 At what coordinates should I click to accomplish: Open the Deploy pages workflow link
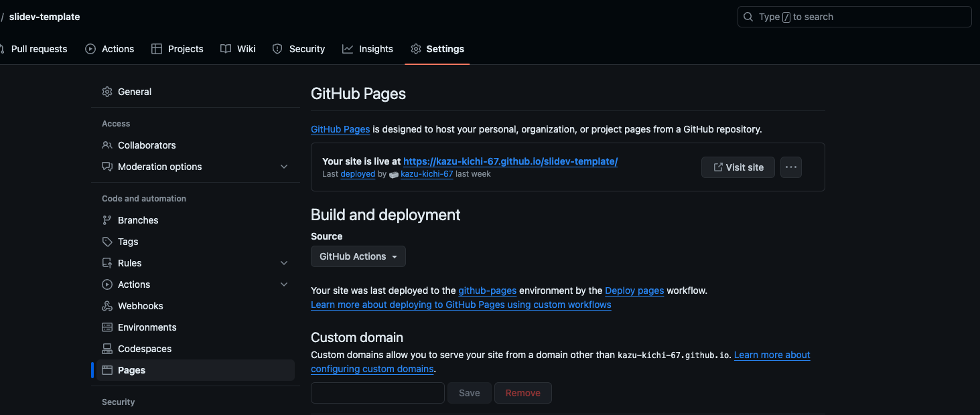pos(634,290)
